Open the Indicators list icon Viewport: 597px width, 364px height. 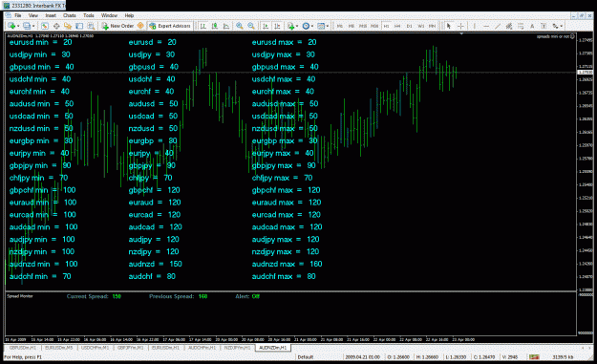pyautogui.click(x=290, y=26)
